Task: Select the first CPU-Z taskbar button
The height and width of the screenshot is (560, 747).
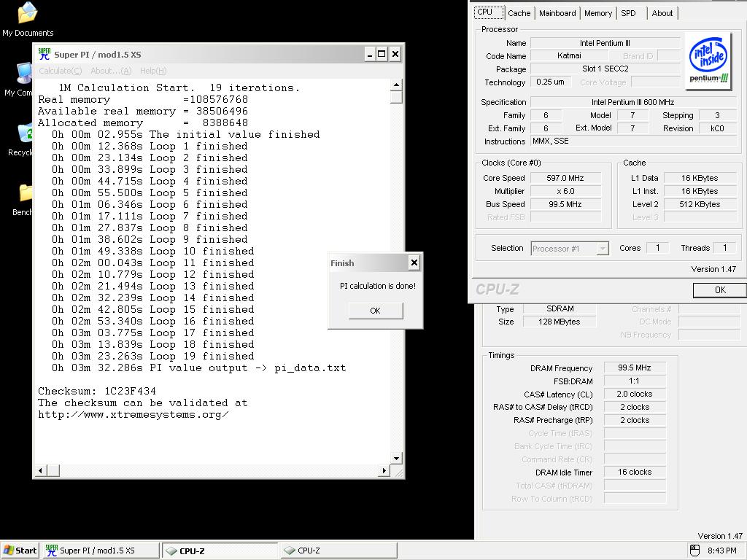Action: pyautogui.click(x=220, y=551)
